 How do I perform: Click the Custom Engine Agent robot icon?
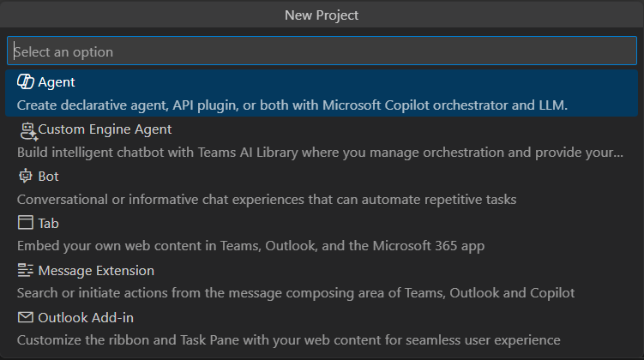coord(29,131)
